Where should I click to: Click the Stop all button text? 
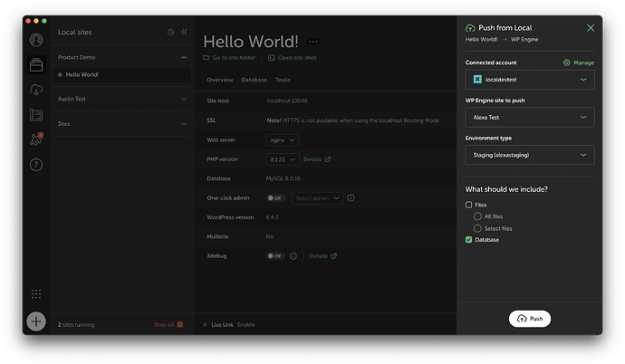(164, 324)
